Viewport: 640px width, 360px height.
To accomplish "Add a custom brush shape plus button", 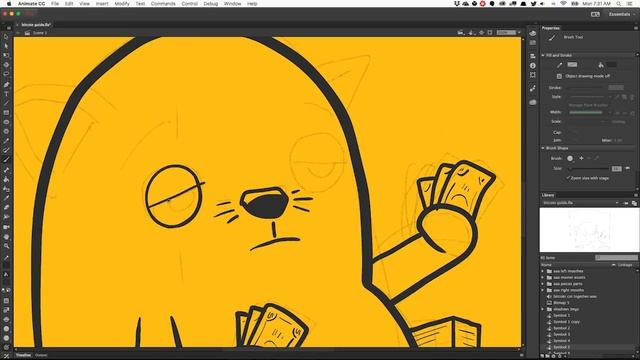I will (581, 158).
